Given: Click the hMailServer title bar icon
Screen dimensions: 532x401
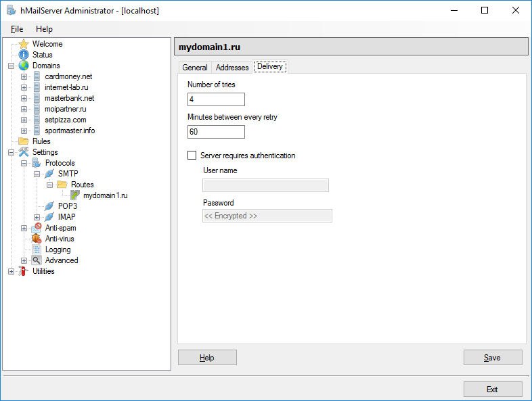Looking at the screenshot, I should 12,10.
